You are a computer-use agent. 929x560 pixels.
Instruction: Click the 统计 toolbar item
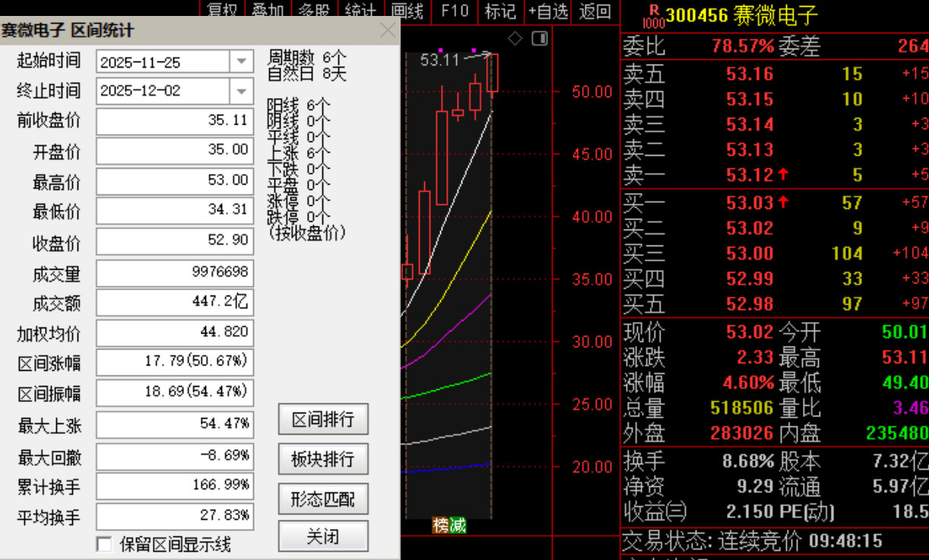tap(360, 11)
